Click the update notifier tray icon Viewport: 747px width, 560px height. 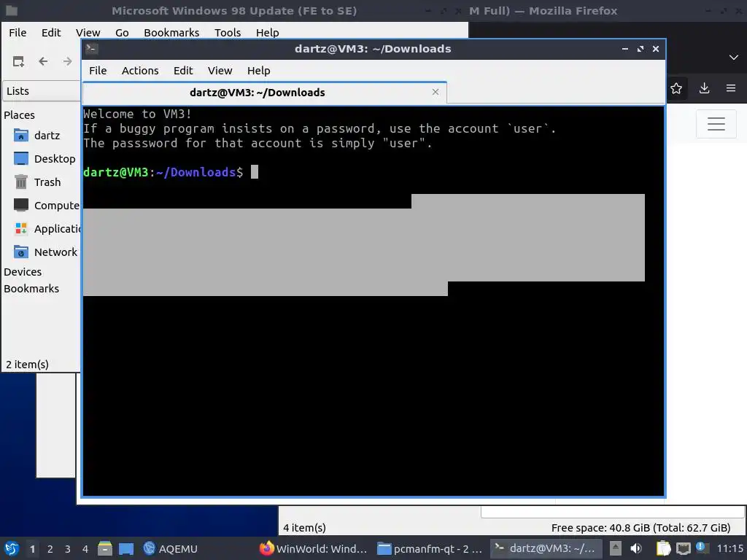(701, 548)
